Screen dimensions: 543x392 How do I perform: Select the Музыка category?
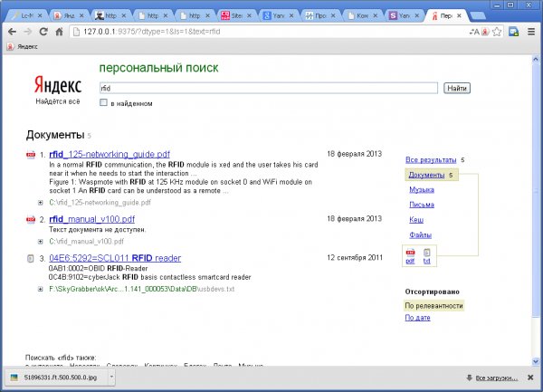tap(421, 191)
